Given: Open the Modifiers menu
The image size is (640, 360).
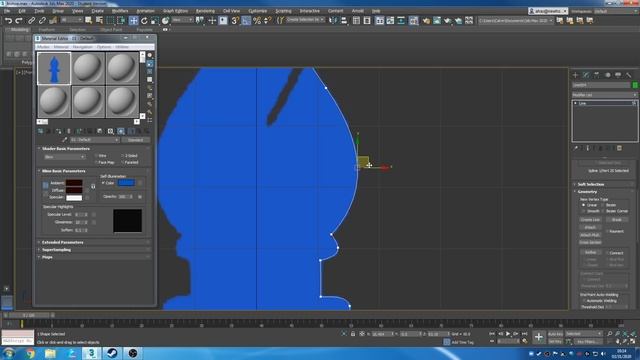Looking at the screenshot, I should (x=120, y=11).
